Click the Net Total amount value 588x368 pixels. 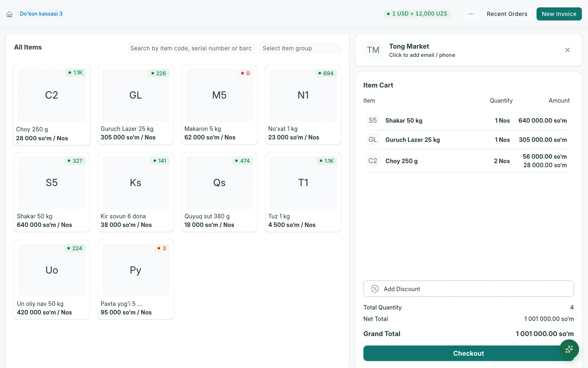coord(549,319)
